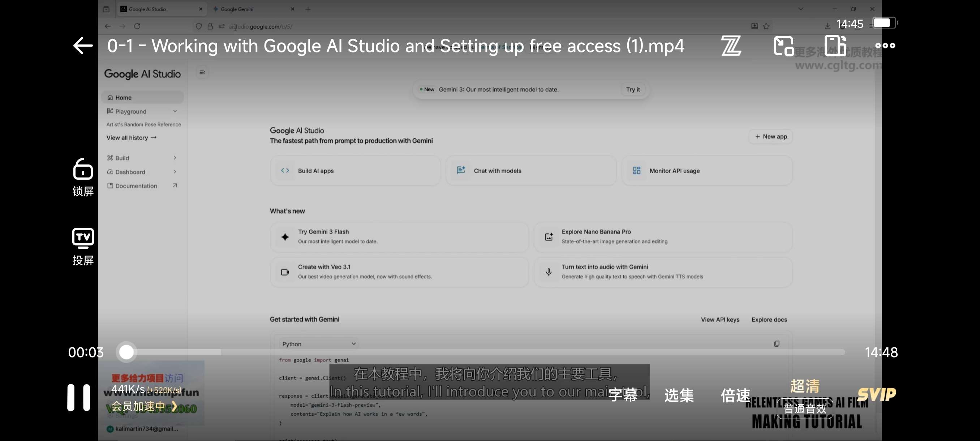Click View API keys link

pos(720,320)
